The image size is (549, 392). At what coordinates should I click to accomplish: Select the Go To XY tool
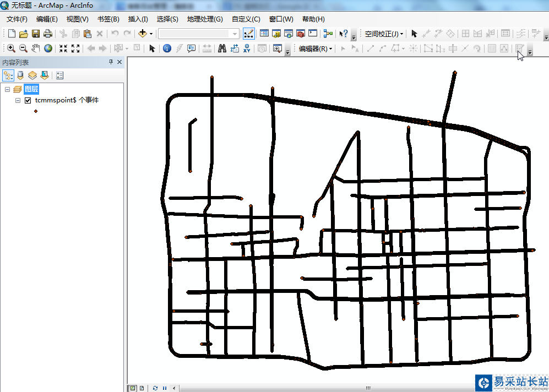click(247, 48)
